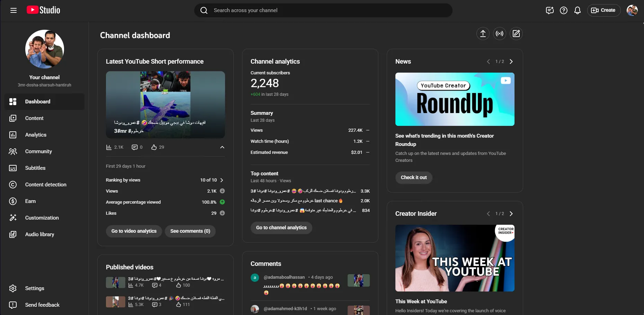The width and height of the screenshot is (644, 315).
Task: Click See comments (0)
Action: tap(190, 231)
